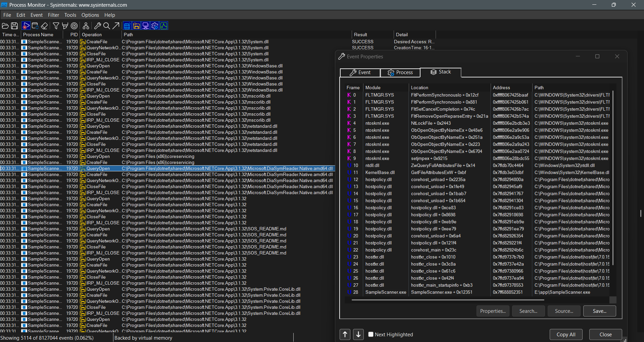Click the Autoscroll toolbar icon
This screenshot has width=644, height=342.
(35, 26)
